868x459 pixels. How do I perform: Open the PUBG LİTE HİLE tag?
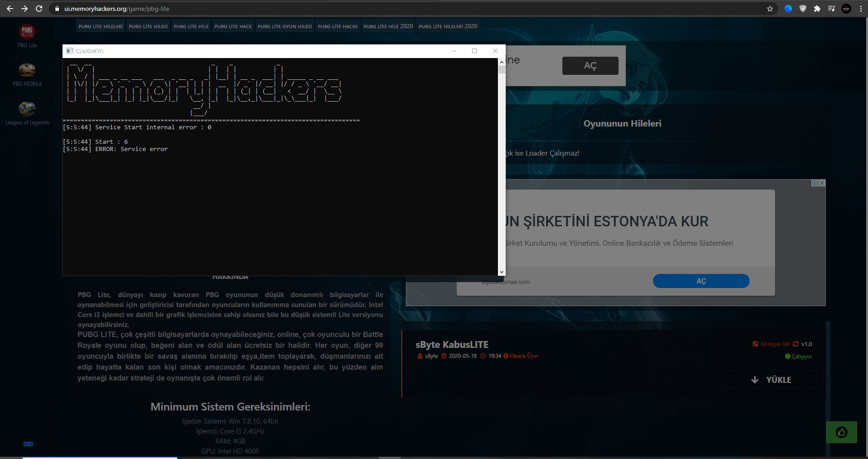pyautogui.click(x=191, y=26)
